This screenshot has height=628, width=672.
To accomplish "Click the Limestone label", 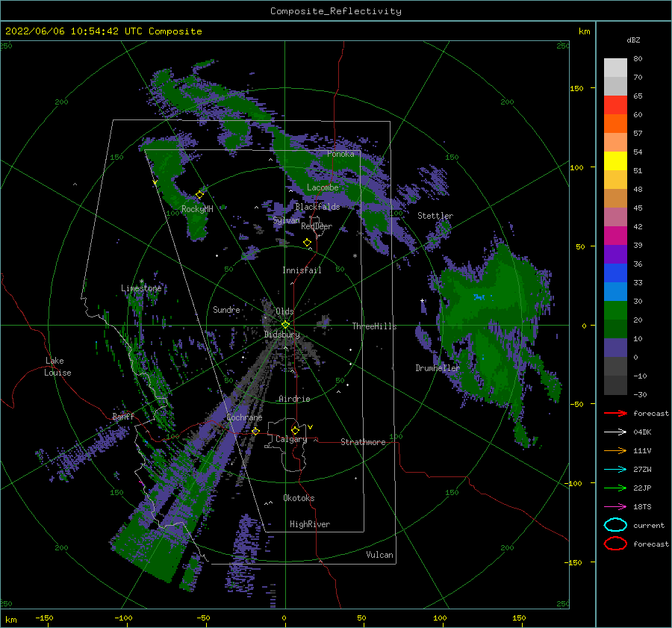I will point(141,288).
